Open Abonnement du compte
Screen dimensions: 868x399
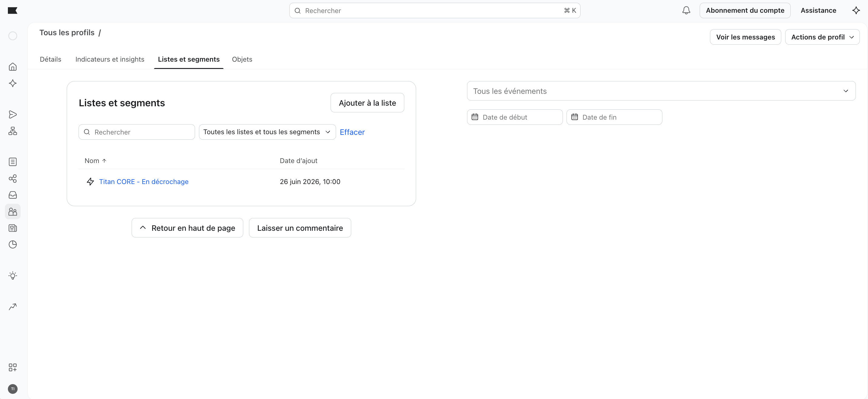745,10
